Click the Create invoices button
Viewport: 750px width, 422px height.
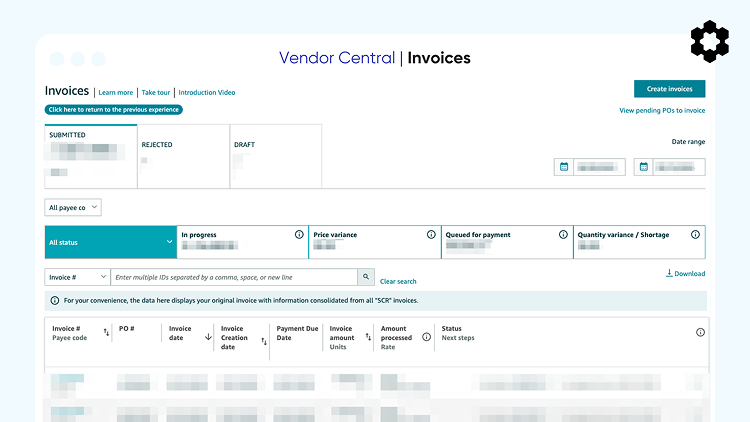(x=669, y=89)
